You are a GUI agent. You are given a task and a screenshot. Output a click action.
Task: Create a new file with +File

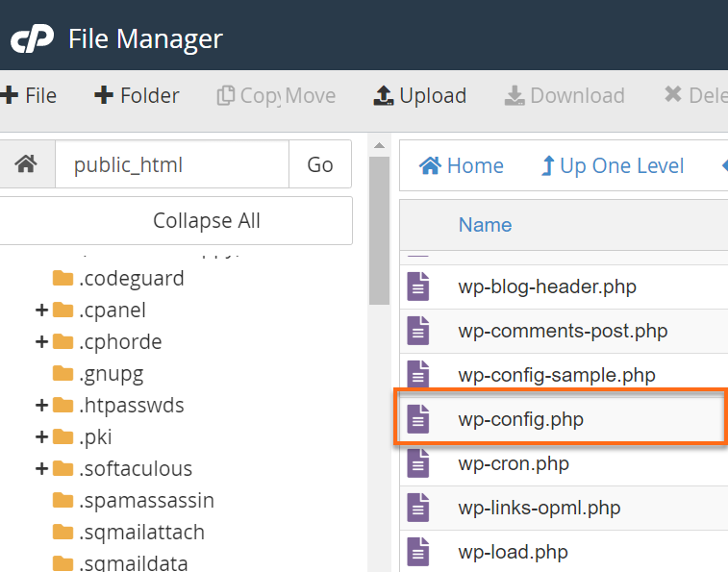pos(28,95)
